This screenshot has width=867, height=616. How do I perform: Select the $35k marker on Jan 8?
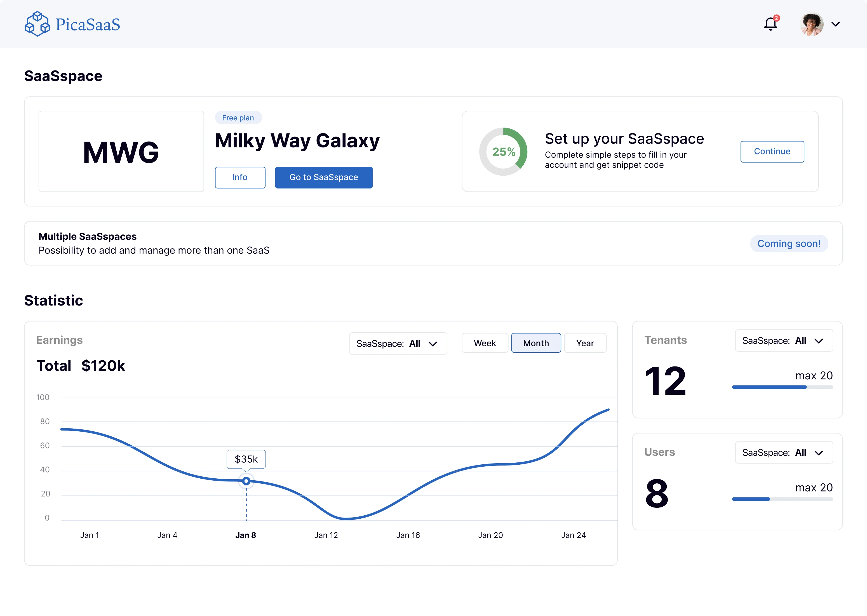(x=246, y=481)
